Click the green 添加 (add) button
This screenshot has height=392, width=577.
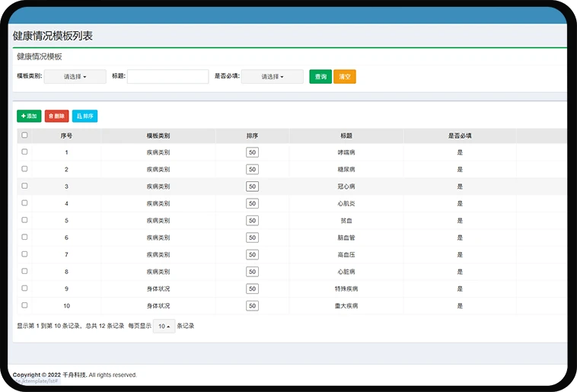point(29,116)
